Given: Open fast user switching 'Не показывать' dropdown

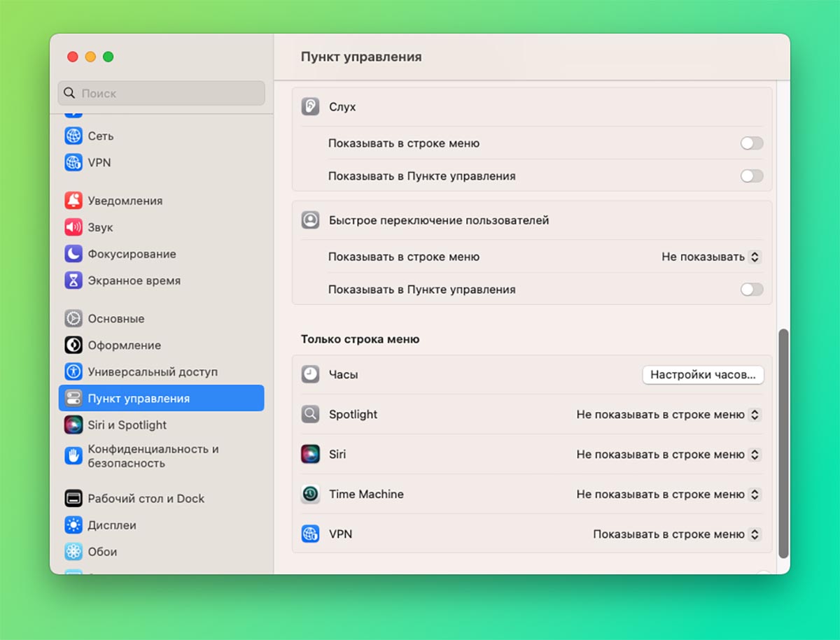Looking at the screenshot, I should coord(710,257).
